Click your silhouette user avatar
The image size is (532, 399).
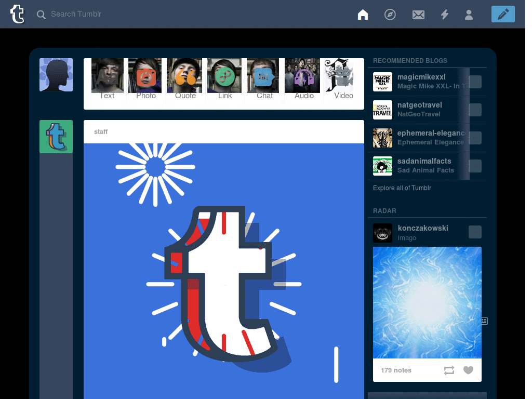[x=56, y=75]
